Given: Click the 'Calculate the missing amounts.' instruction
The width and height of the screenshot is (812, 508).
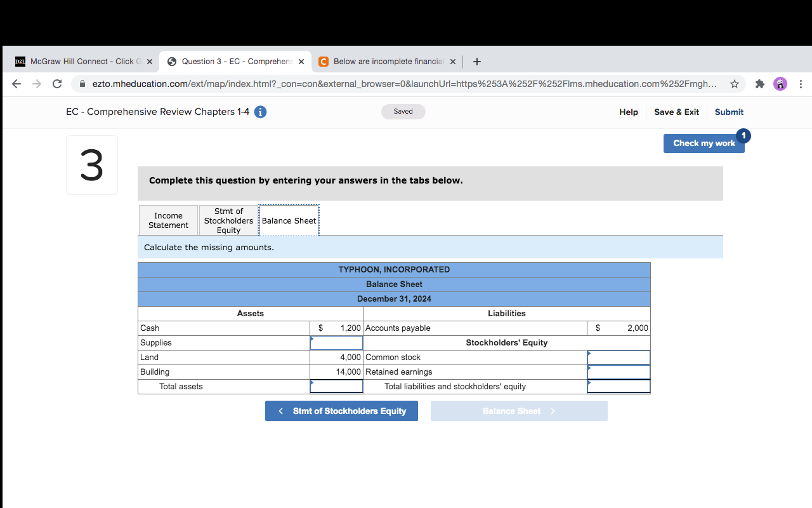Looking at the screenshot, I should [x=209, y=248].
